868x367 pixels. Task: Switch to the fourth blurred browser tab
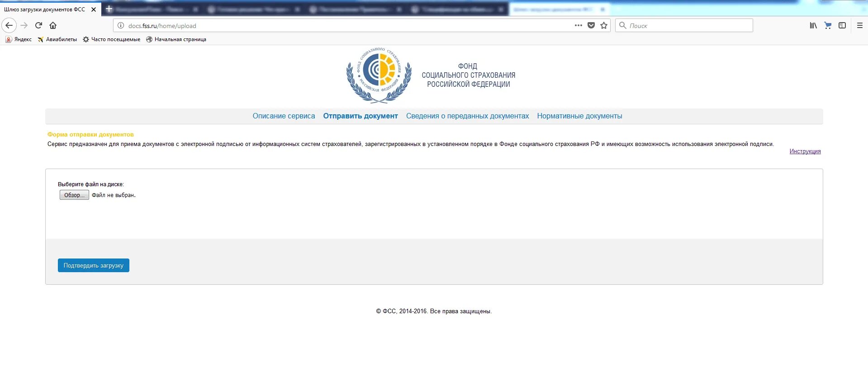[457, 9]
